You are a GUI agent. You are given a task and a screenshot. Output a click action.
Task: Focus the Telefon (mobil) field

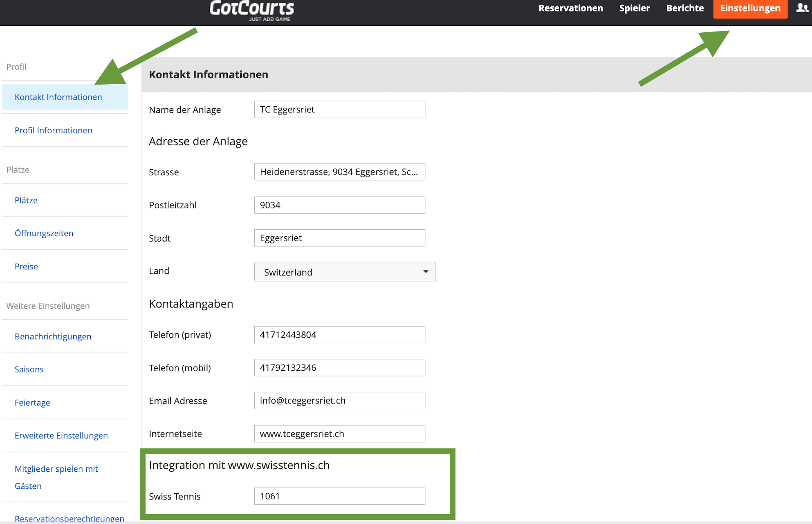point(340,367)
